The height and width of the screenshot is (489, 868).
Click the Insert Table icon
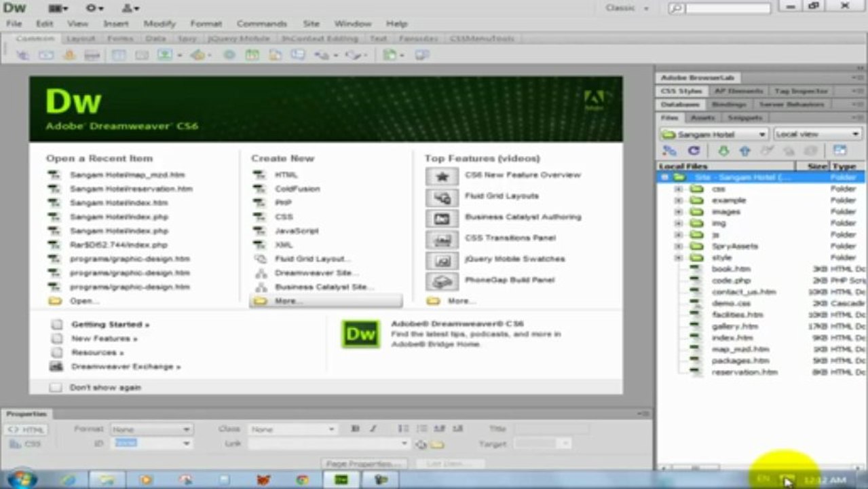(119, 56)
